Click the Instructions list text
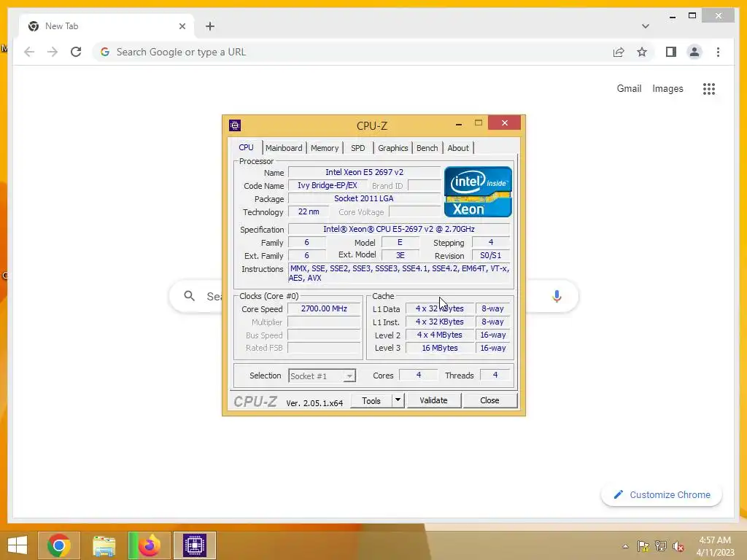The width and height of the screenshot is (747, 560). point(399,273)
